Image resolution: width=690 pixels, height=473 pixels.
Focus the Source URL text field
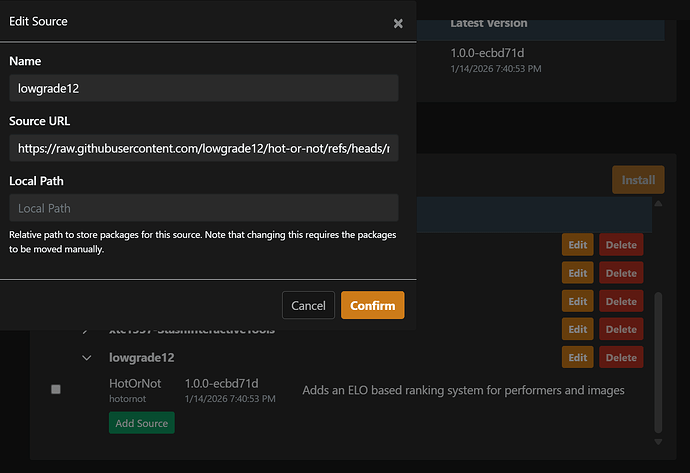[204, 148]
